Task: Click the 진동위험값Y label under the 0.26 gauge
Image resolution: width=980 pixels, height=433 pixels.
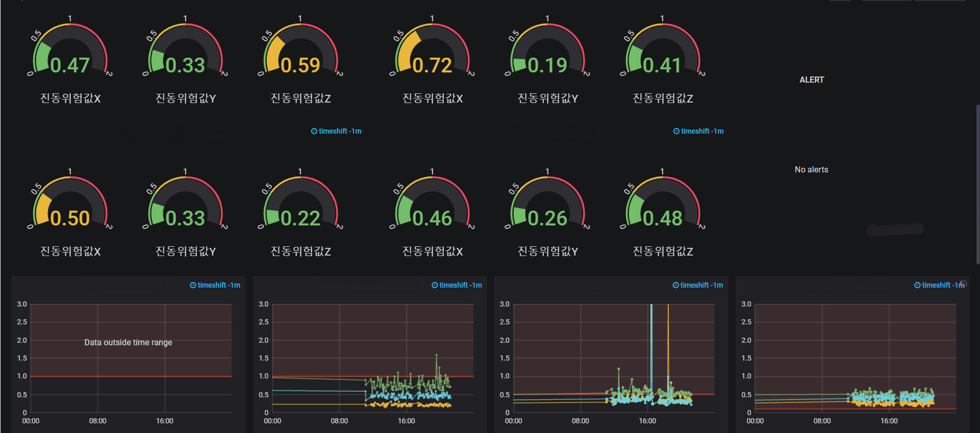Action: 548,251
